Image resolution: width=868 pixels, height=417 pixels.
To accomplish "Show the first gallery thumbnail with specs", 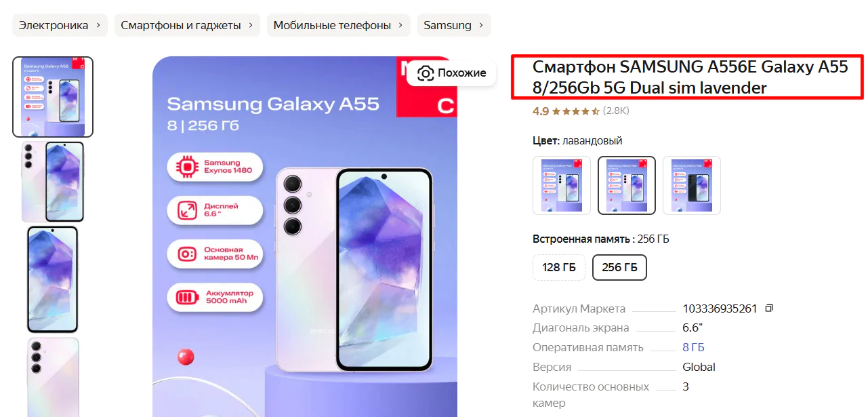I will click(x=54, y=97).
